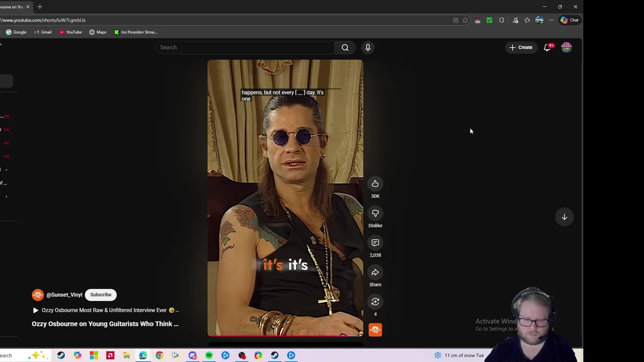This screenshot has width=644, height=362.
Task: Open YouTube notifications bell
Action: pos(547,47)
